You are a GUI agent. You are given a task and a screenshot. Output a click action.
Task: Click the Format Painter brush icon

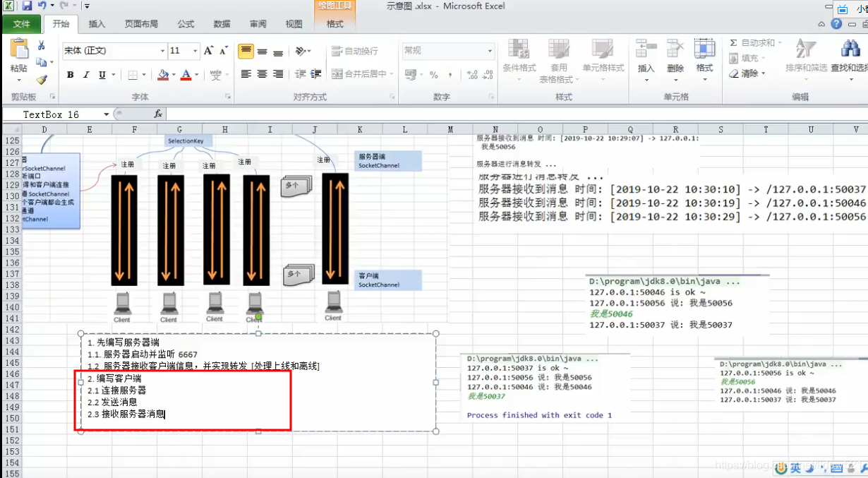click(42, 80)
